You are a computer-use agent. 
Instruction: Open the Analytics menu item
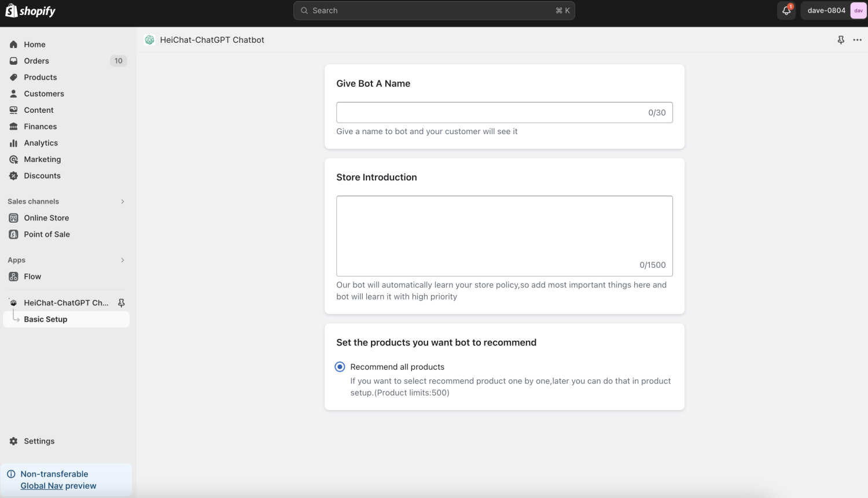(41, 143)
